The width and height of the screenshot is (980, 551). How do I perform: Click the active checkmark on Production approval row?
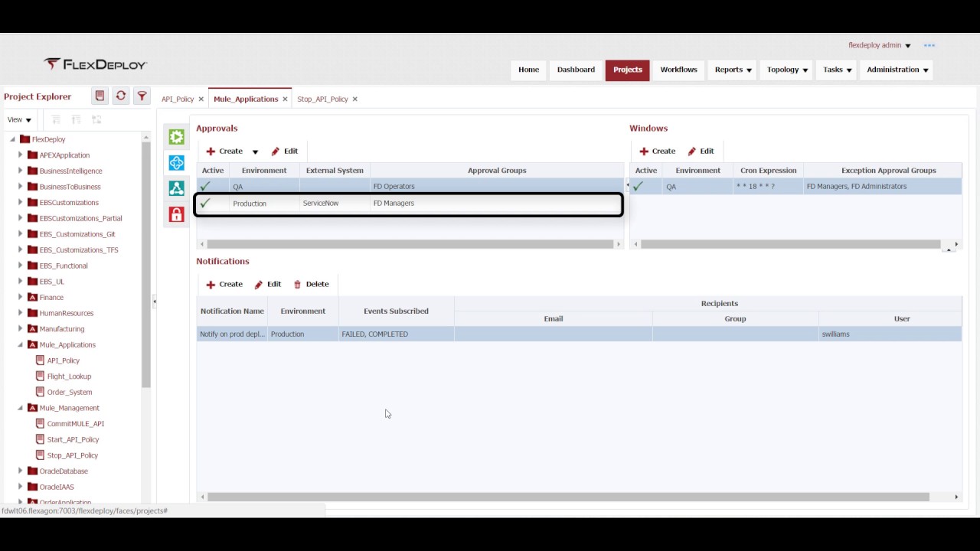(205, 203)
